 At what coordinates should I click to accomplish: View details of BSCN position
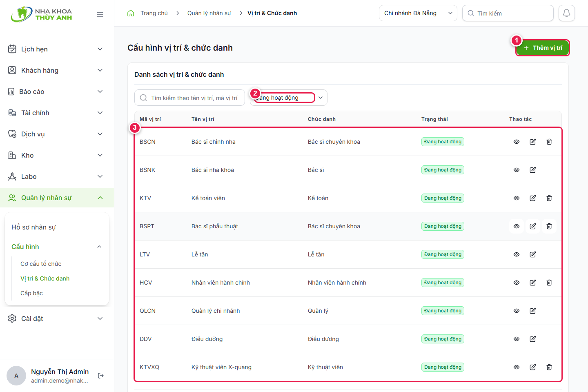click(517, 142)
